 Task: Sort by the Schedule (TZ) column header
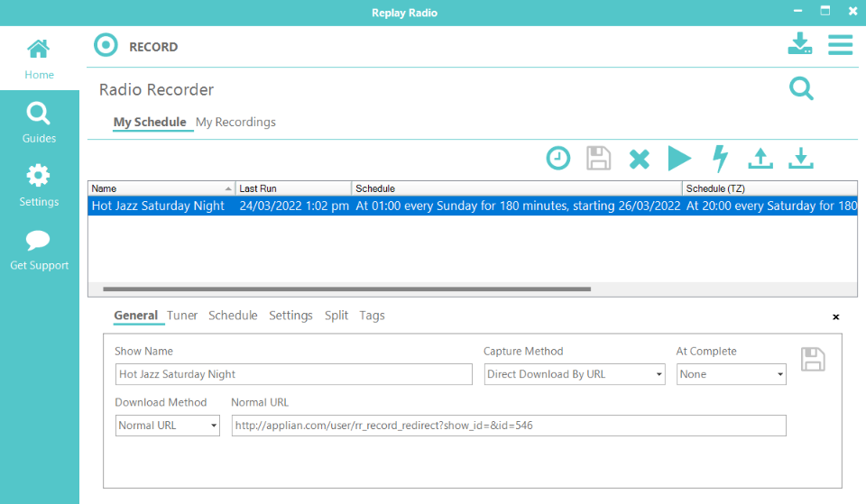coord(769,188)
